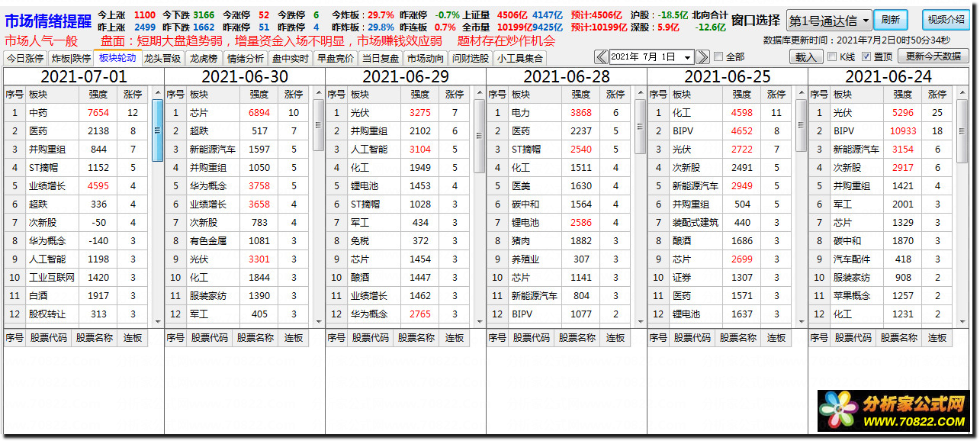Image resolution: width=980 pixels, height=441 pixels.
Task: Toggle the K线 checkbox
Action: point(832,56)
